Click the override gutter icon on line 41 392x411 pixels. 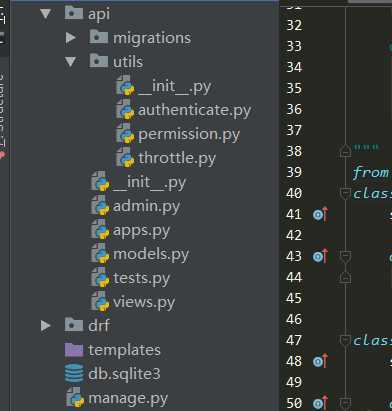320,215
